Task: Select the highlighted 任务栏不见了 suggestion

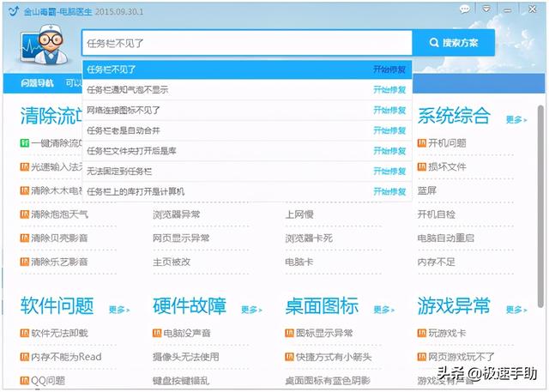Action: click(247, 69)
